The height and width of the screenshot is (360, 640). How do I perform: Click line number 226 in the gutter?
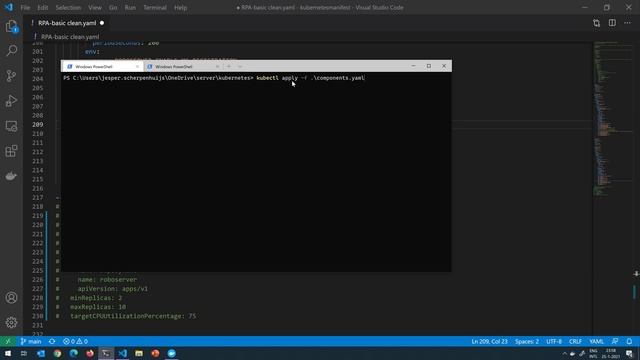coord(38,280)
